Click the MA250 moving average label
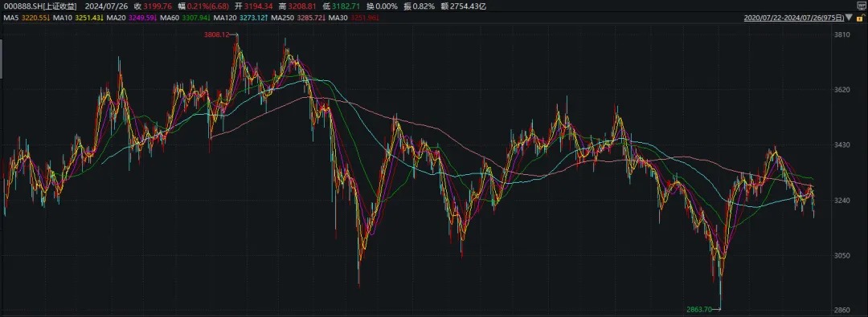Viewport: 868px width, 317px height. (282, 18)
